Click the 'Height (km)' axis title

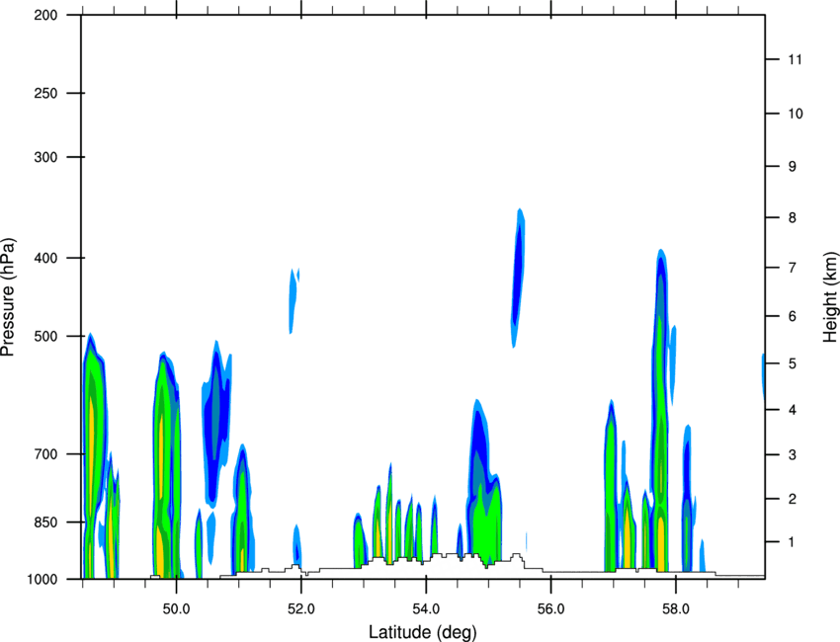(830, 297)
